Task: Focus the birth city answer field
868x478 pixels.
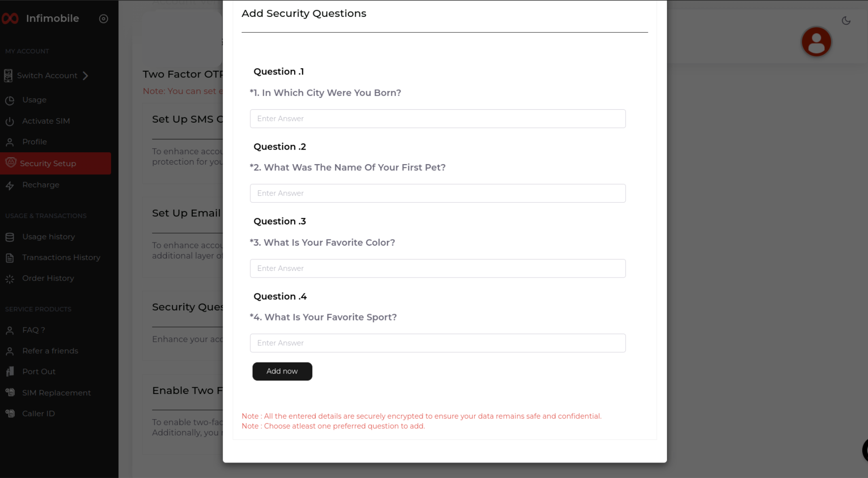Action: (438, 119)
